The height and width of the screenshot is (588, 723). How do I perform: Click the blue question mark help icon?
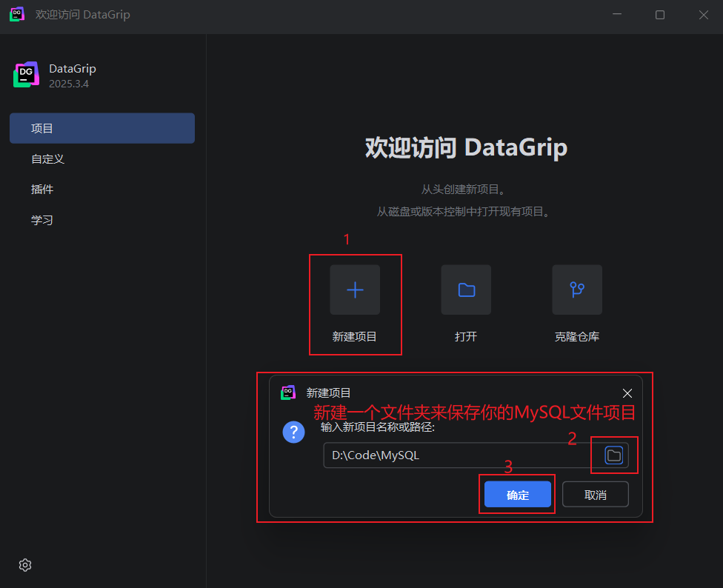293,432
